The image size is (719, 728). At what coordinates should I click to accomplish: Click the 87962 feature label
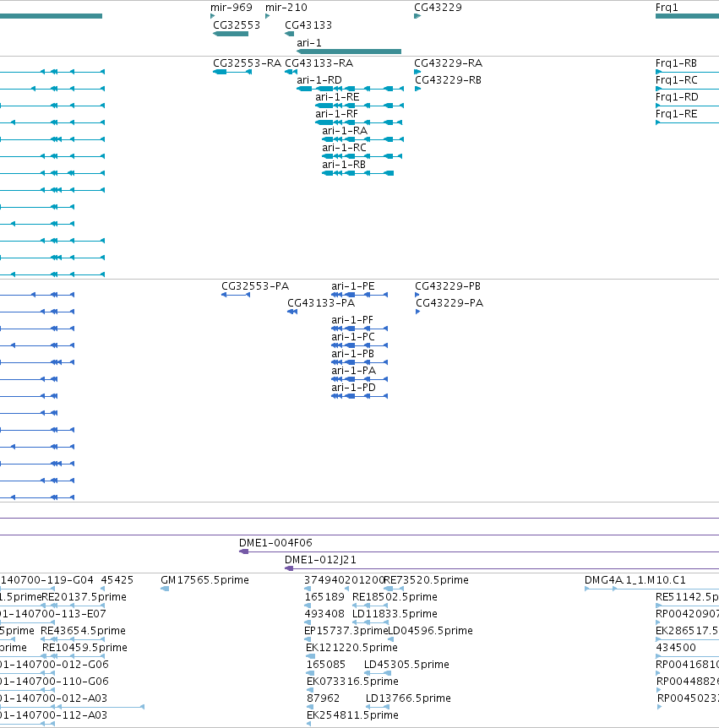324,698
